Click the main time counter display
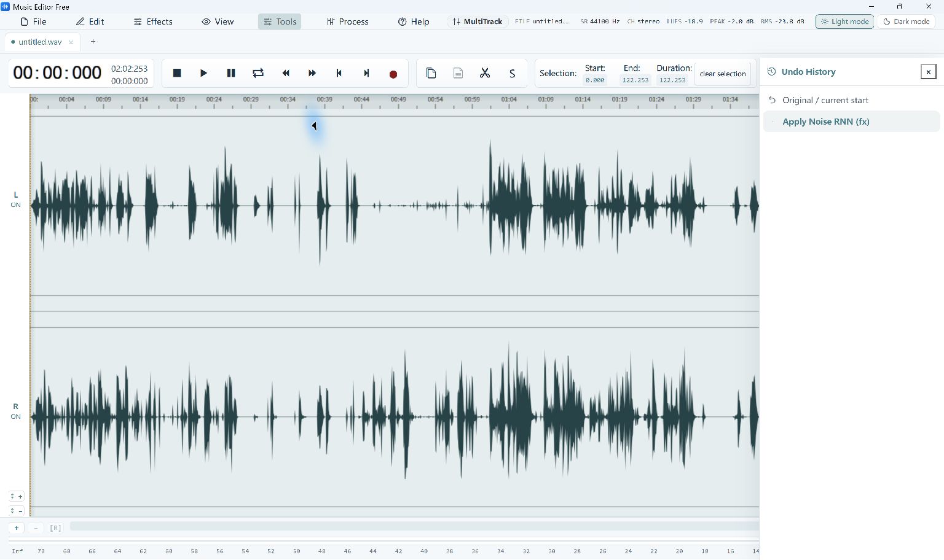This screenshot has width=944, height=560. [x=57, y=73]
